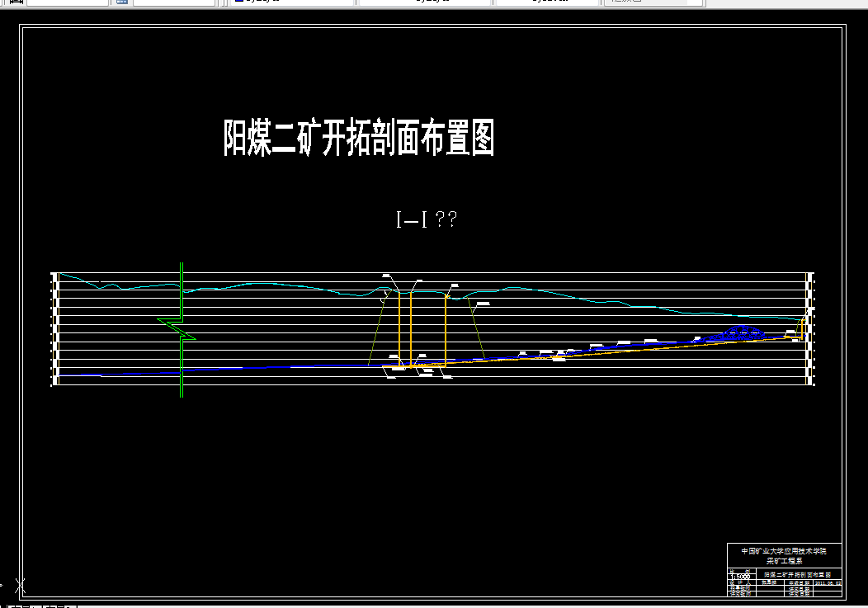Select title block text 中国矿业大学应用技术学院

coord(784,551)
